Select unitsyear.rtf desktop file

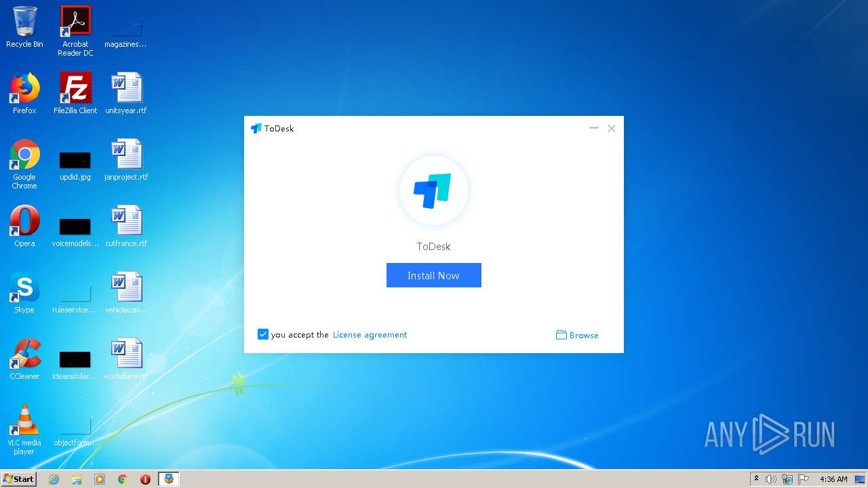126,94
